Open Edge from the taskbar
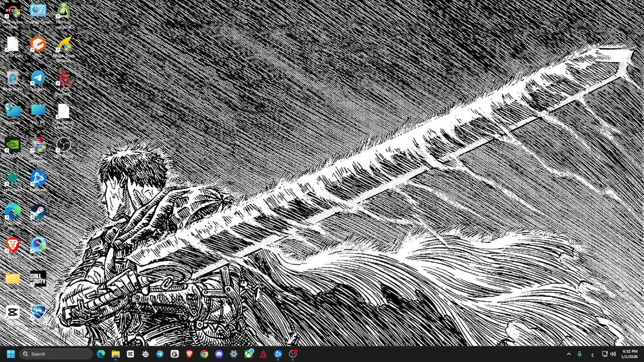The image size is (644, 362). pyautogui.click(x=101, y=354)
